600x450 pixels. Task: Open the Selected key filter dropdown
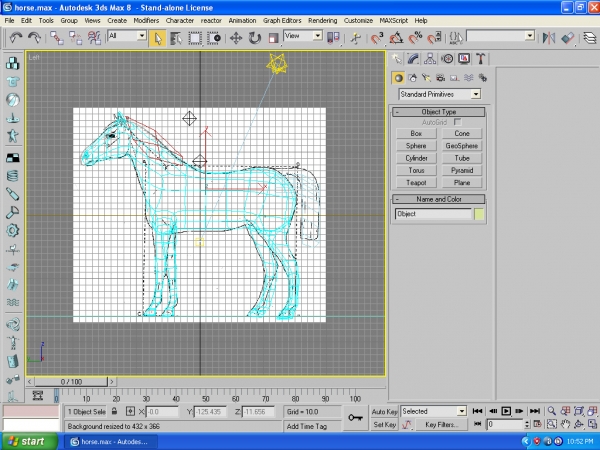434,411
